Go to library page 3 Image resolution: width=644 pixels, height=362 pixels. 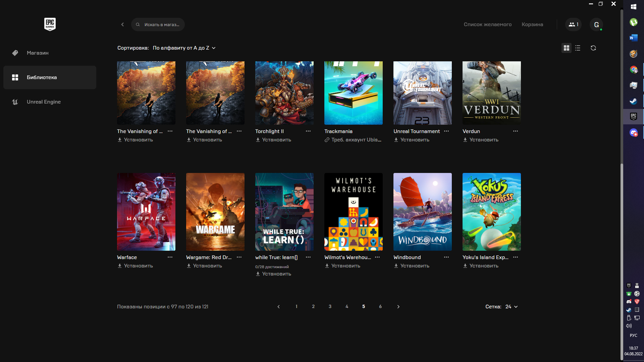[330, 307]
